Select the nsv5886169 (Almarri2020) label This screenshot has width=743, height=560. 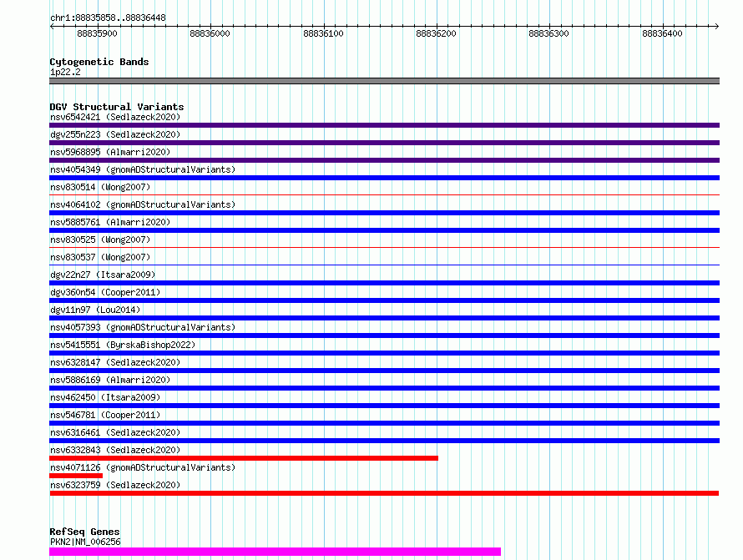[x=110, y=380]
